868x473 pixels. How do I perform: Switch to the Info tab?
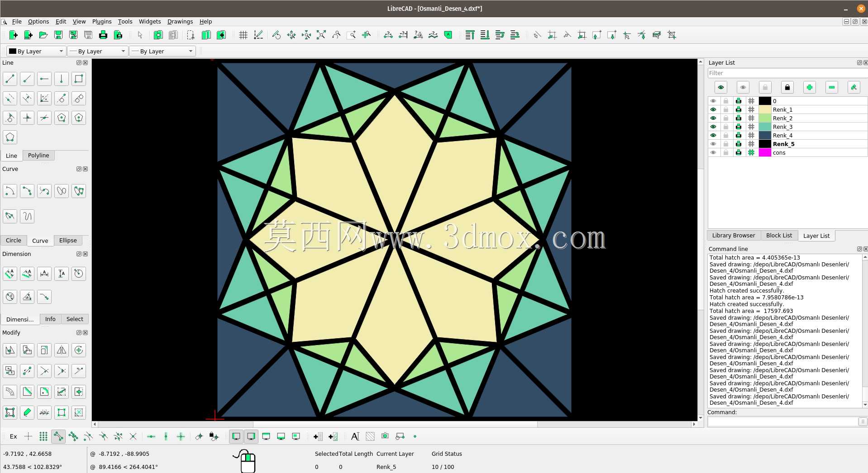(50, 319)
